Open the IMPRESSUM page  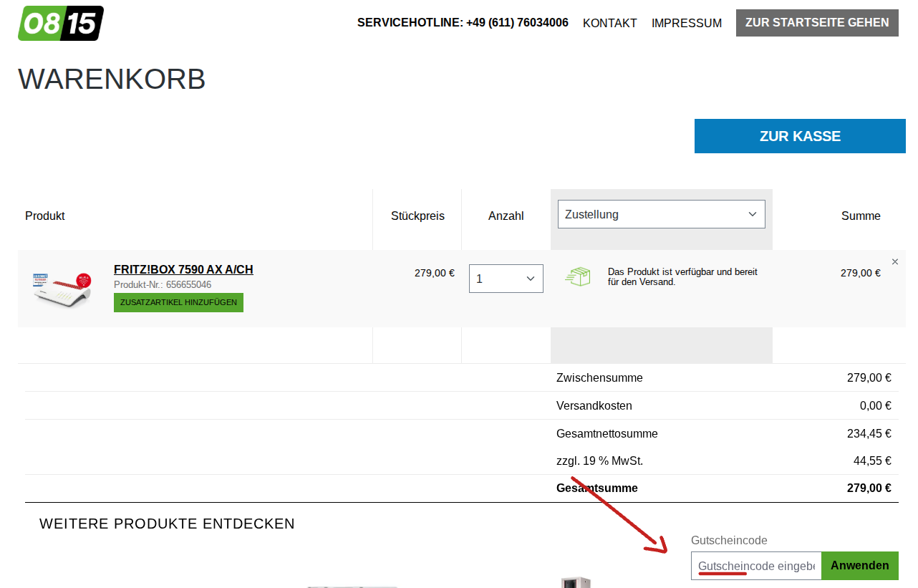point(686,23)
